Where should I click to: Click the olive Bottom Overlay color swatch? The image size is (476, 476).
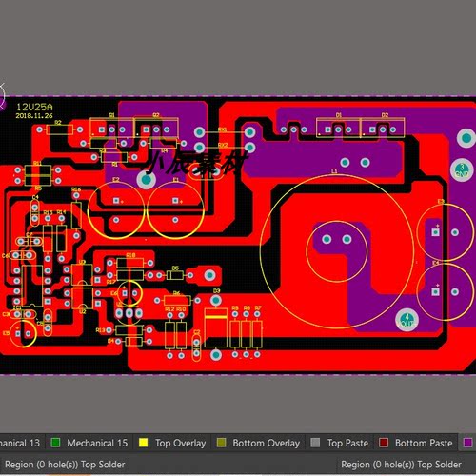tap(221, 443)
